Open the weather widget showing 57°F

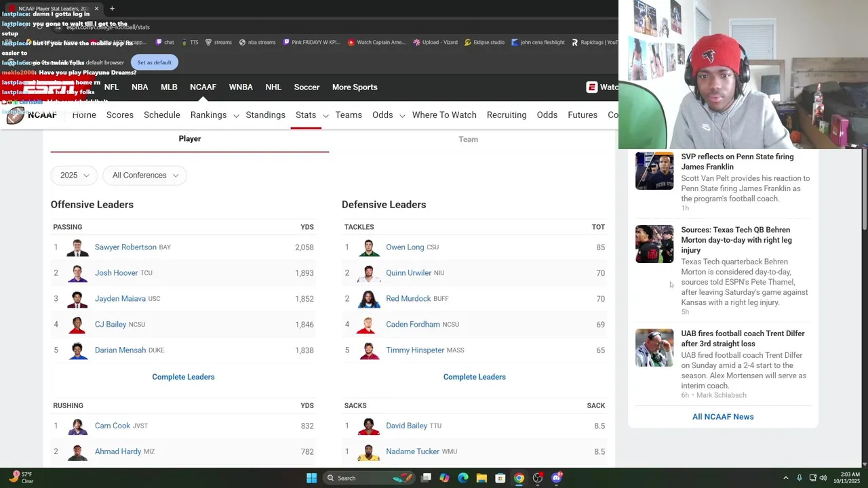[20, 478]
